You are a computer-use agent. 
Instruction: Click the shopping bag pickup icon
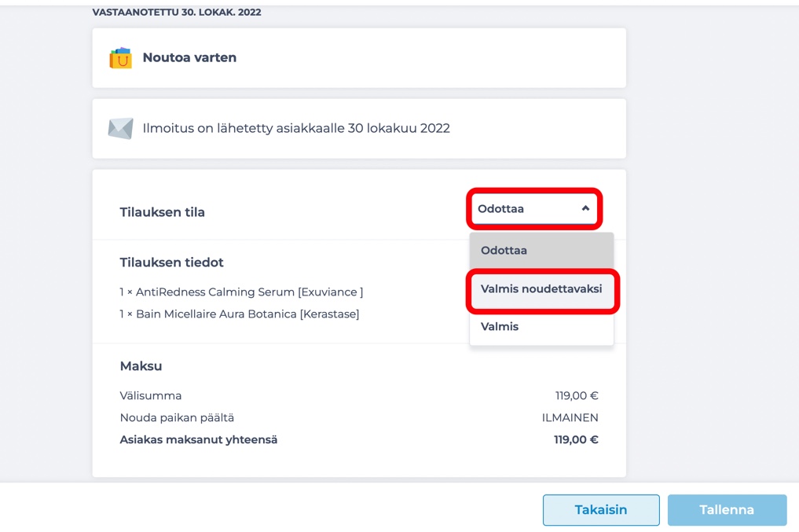tap(121, 58)
